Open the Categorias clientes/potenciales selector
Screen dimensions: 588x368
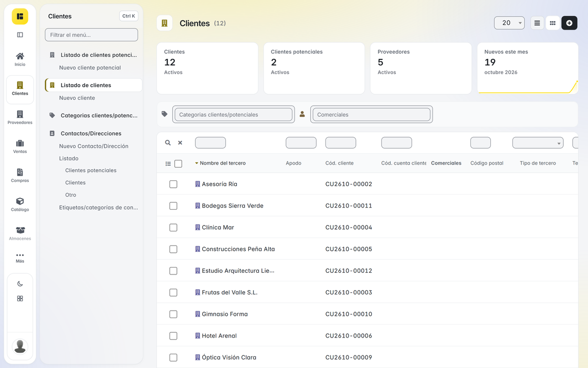[x=233, y=115]
